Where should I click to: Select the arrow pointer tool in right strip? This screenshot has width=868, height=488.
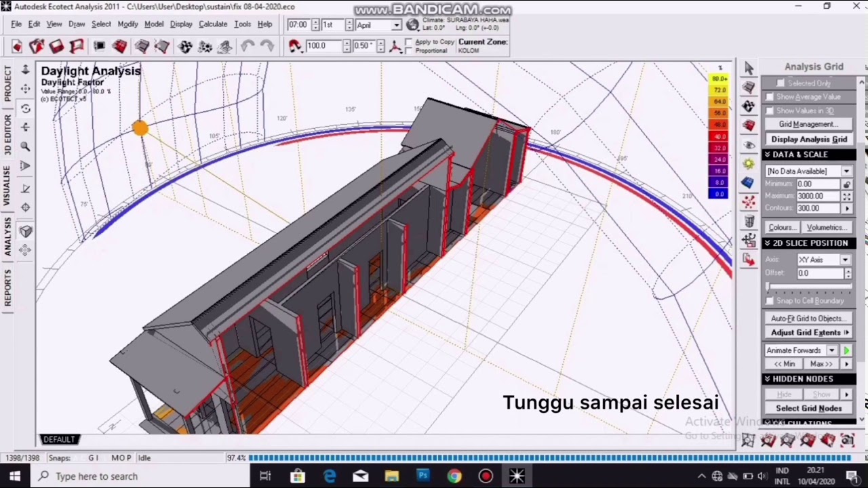749,68
